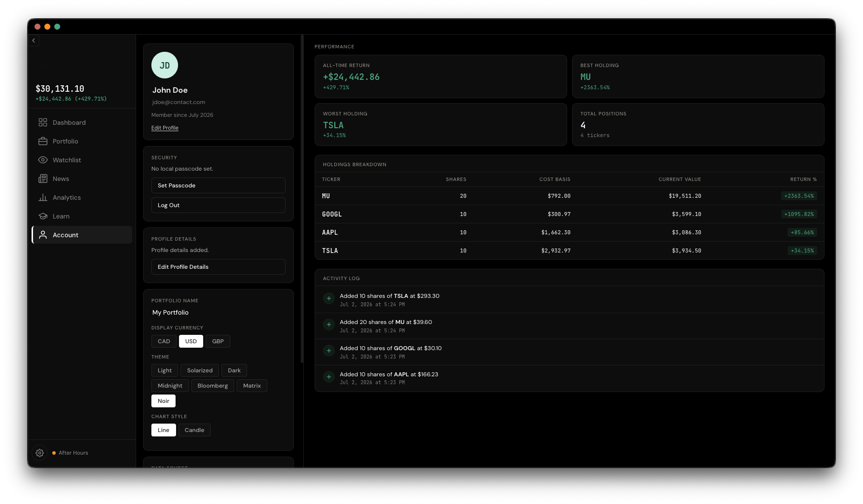Open the Watchlist page
Image resolution: width=863 pixels, height=504 pixels.
pos(82,160)
